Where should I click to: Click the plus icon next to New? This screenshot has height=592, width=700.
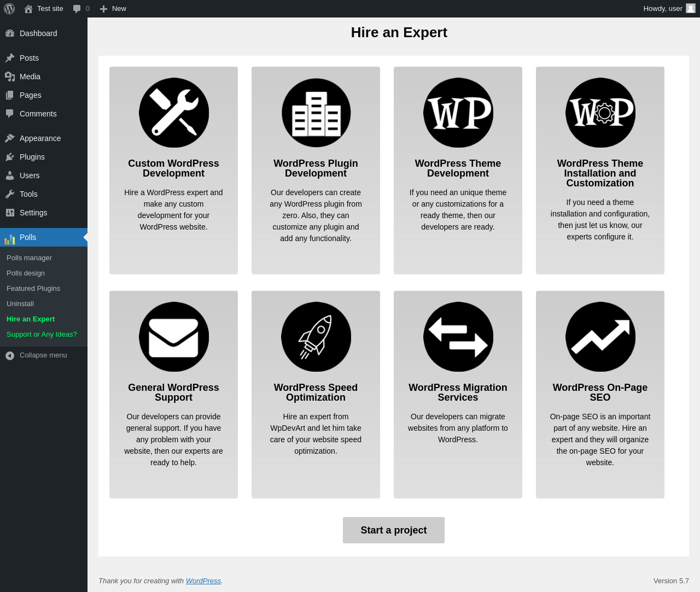(x=103, y=9)
